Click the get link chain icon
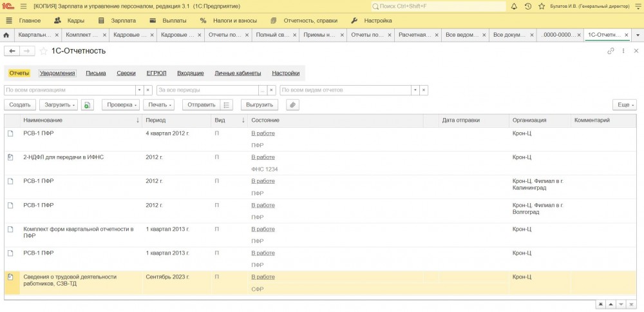The image size is (644, 312). click(611, 51)
